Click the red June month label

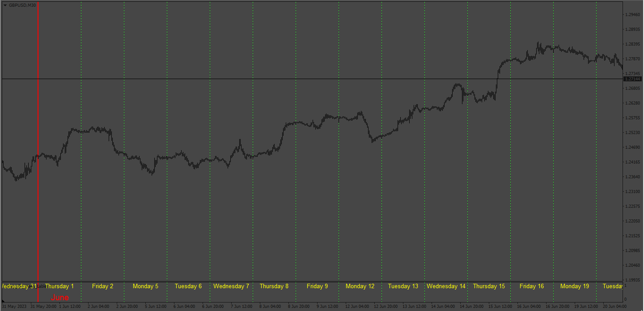pyautogui.click(x=60, y=298)
